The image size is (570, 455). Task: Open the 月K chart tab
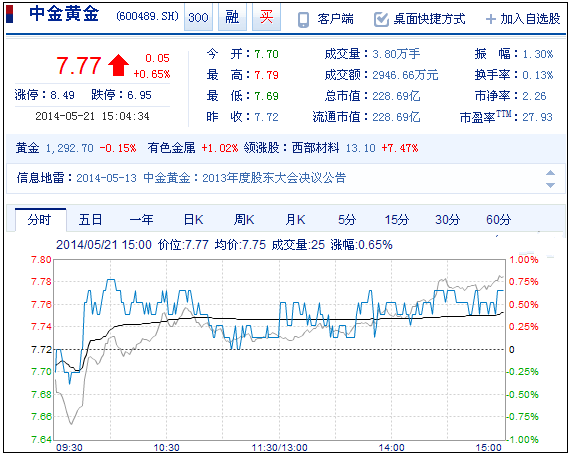295,220
